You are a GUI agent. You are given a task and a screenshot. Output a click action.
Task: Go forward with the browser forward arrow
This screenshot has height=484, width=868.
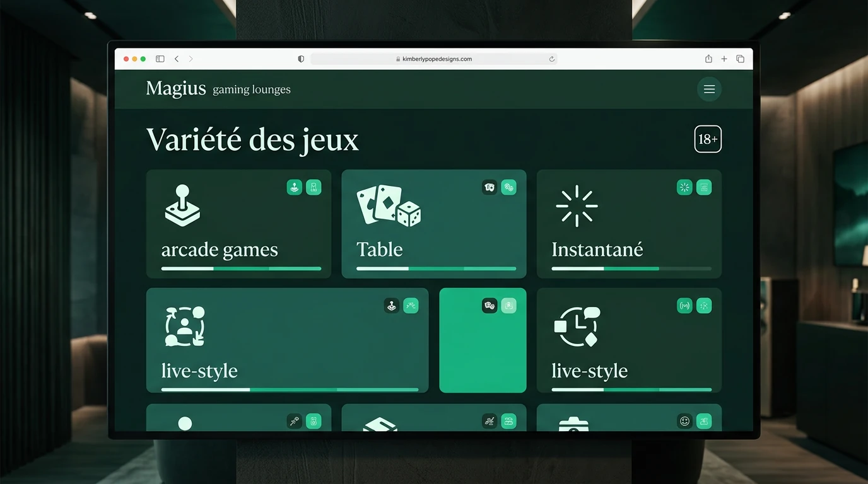[191, 59]
